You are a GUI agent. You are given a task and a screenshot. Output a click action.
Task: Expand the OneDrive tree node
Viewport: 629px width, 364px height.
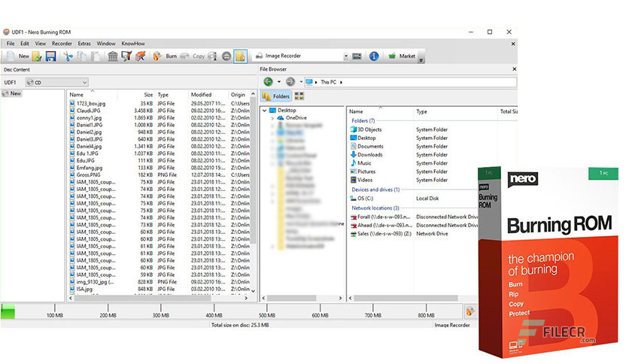272,118
